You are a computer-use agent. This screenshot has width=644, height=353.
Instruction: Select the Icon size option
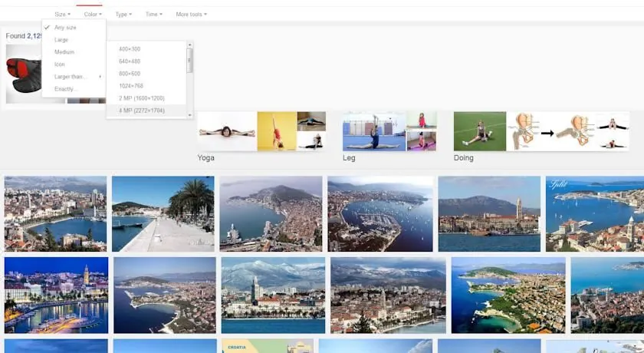click(x=74, y=64)
